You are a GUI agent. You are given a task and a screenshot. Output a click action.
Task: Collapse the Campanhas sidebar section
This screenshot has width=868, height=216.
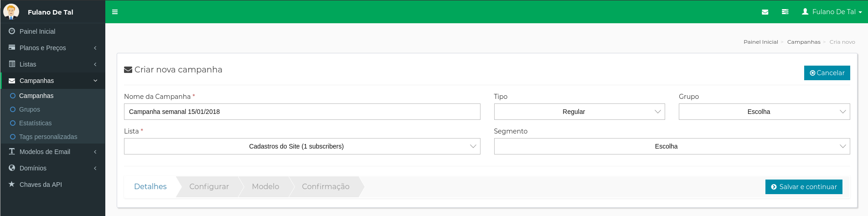[53, 81]
